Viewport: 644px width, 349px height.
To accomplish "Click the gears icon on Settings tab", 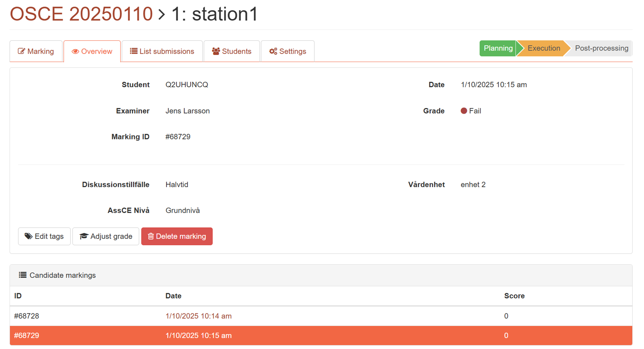I will [x=273, y=51].
